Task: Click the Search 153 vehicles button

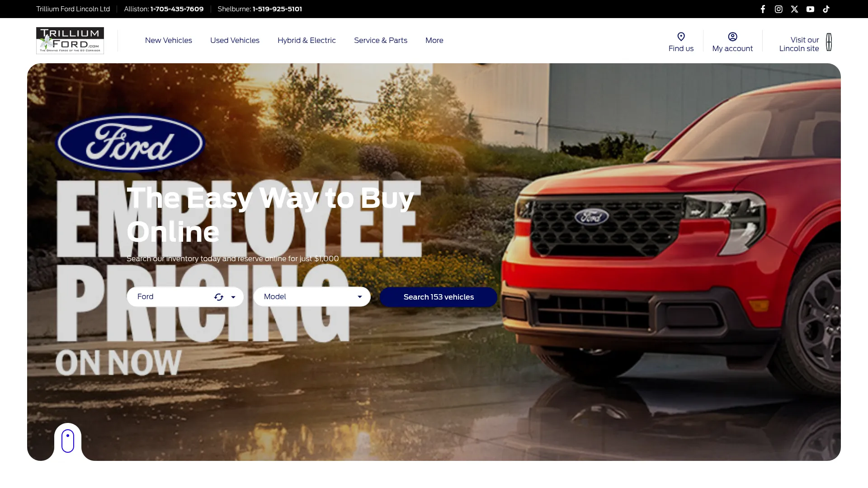Action: (439, 297)
